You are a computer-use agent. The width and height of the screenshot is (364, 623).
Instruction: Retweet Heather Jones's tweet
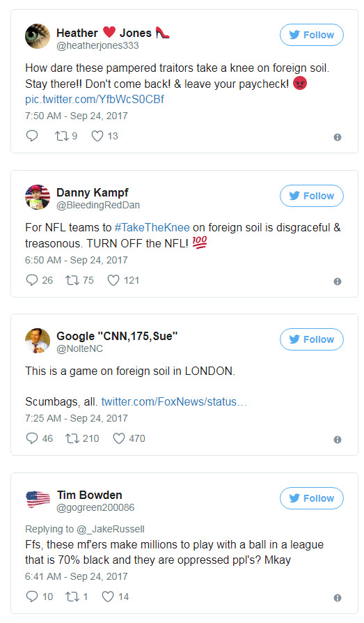pos(61,137)
